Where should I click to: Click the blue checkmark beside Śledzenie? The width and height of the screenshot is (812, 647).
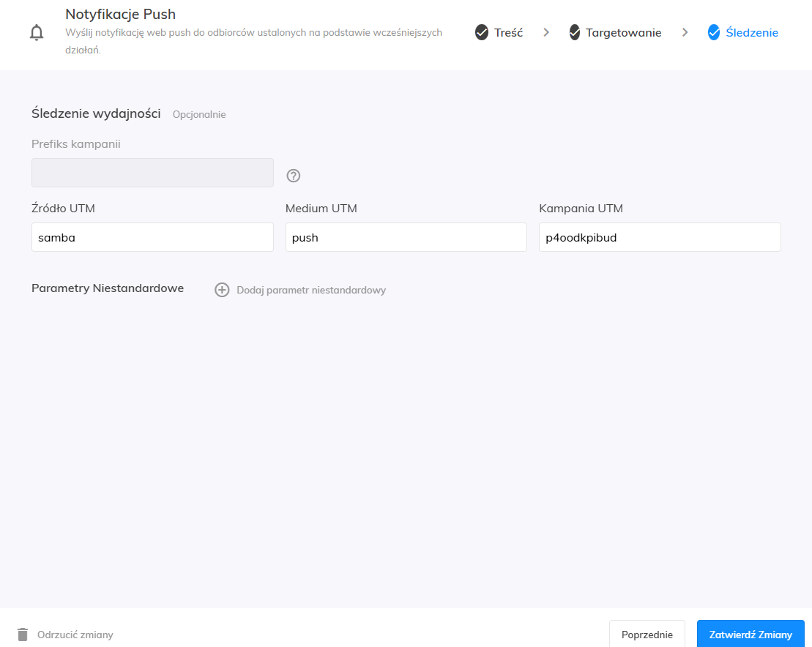(x=714, y=32)
